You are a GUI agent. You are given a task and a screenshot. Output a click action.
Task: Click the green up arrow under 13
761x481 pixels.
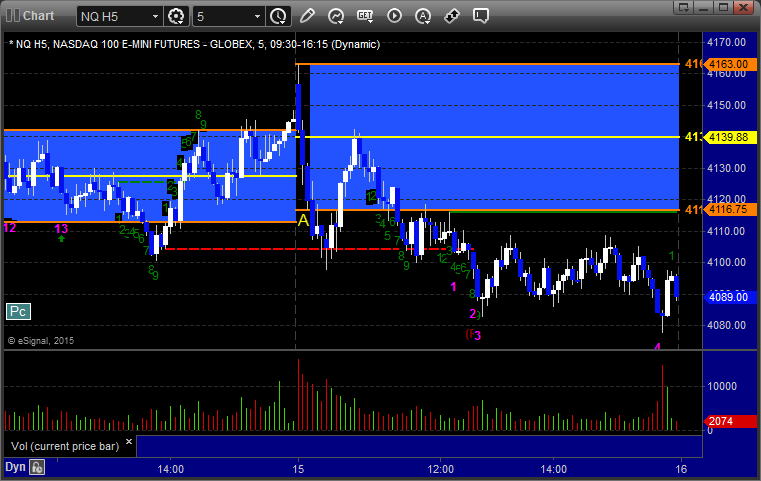(61, 238)
